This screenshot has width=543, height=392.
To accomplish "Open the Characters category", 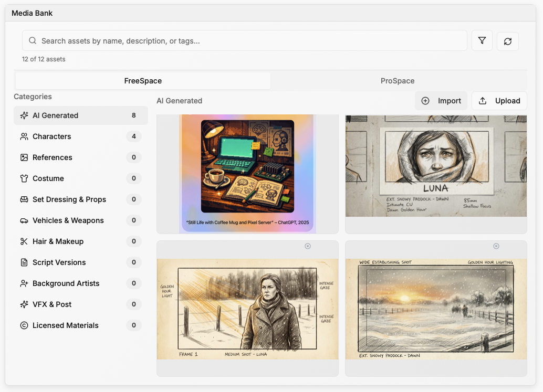I will coord(81,136).
